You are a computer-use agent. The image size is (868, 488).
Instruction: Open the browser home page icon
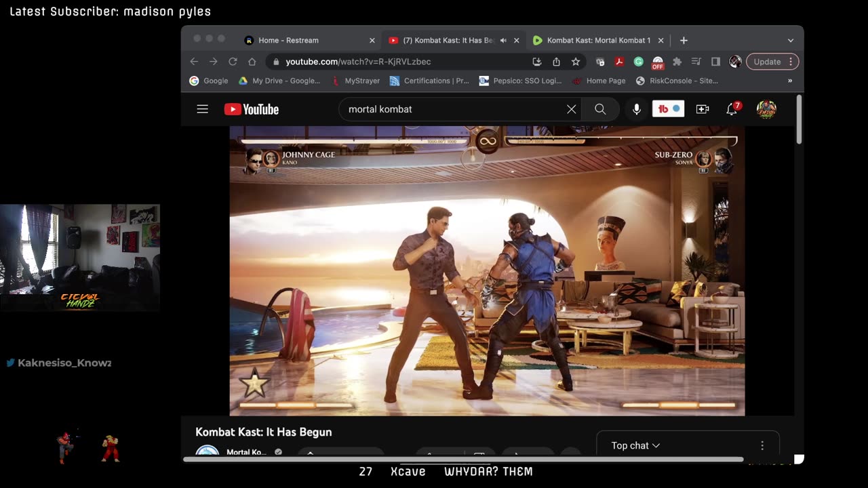click(x=252, y=62)
